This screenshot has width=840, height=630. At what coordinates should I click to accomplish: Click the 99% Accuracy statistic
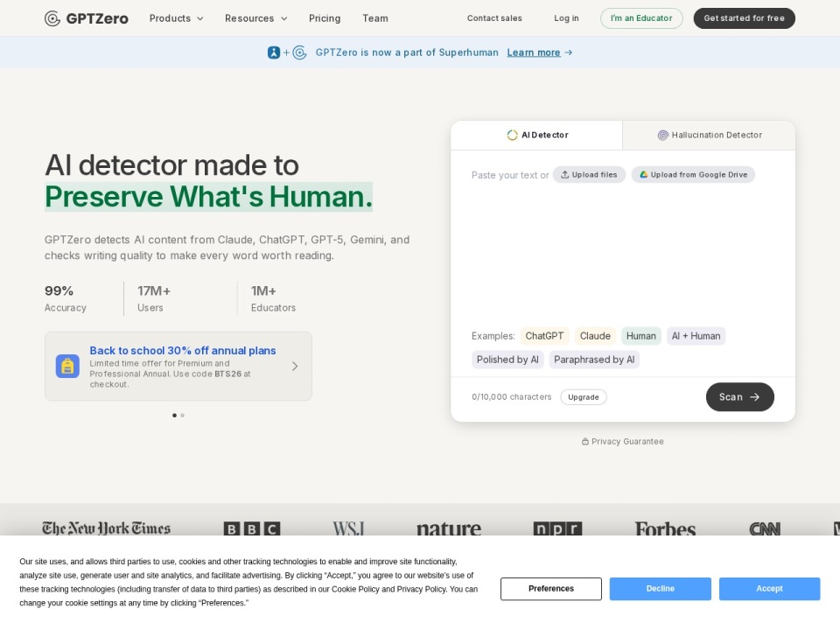pyautogui.click(x=66, y=298)
